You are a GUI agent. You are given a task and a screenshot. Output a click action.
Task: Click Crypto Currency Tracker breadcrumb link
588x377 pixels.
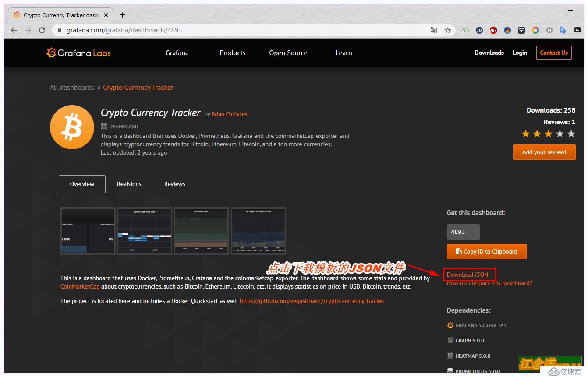tap(138, 88)
